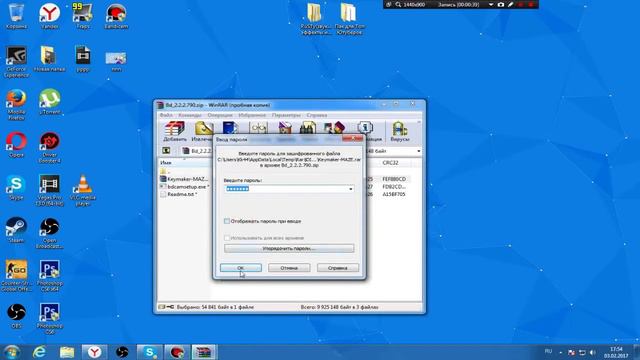Open the Opera desktop shortcut
This screenshot has width=640, height=360.
[x=16, y=145]
